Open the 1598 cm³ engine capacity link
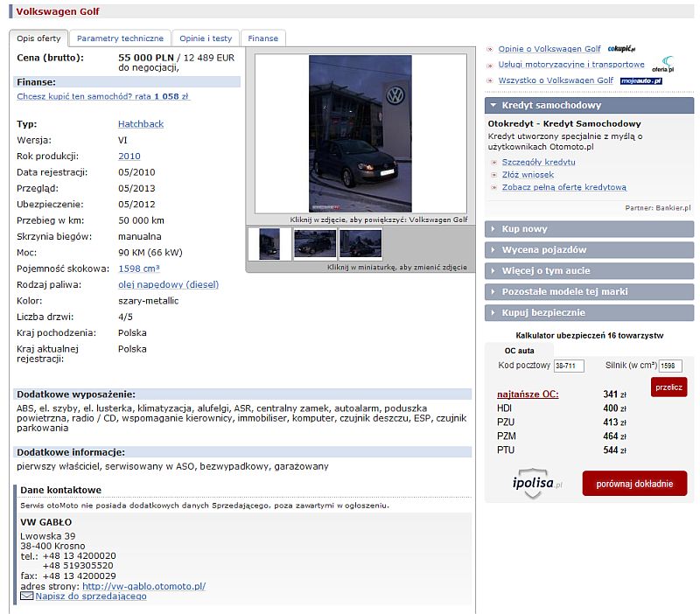 [x=139, y=269]
